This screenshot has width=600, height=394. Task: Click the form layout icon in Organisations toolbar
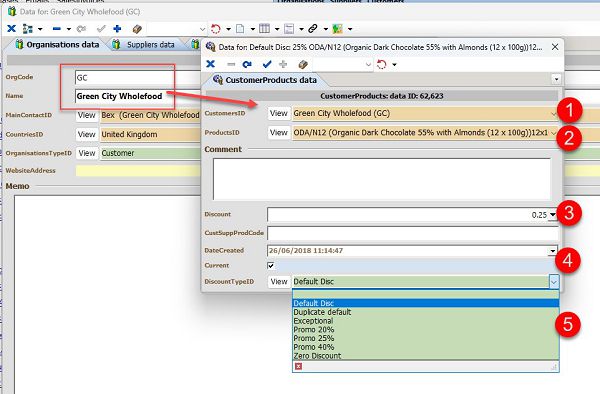289,29
